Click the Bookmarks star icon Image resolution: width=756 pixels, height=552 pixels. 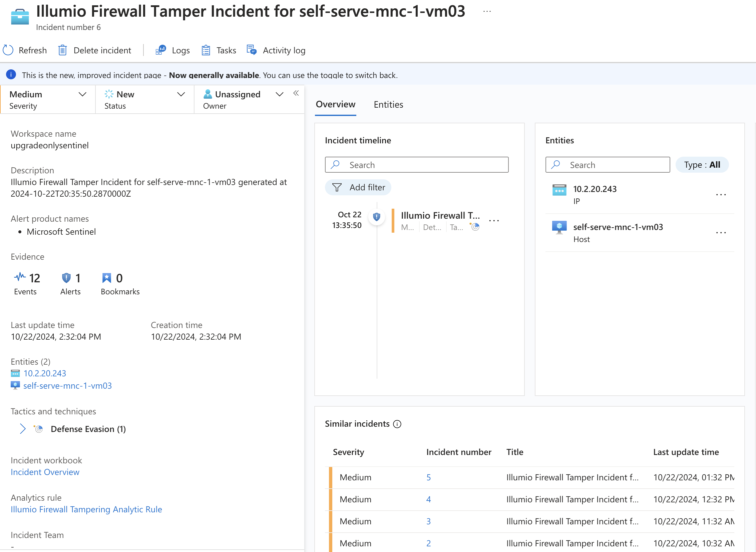(106, 278)
